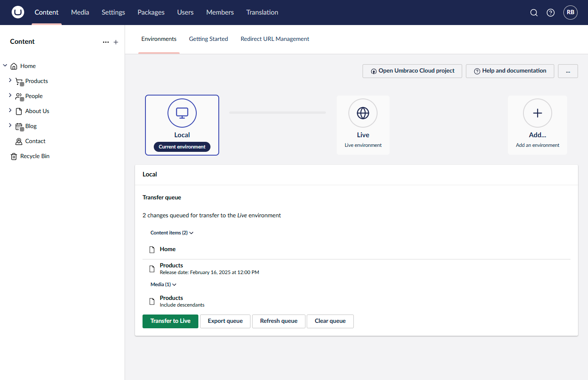
Task: Expand the Media (1) dropdown
Action: [163, 284]
